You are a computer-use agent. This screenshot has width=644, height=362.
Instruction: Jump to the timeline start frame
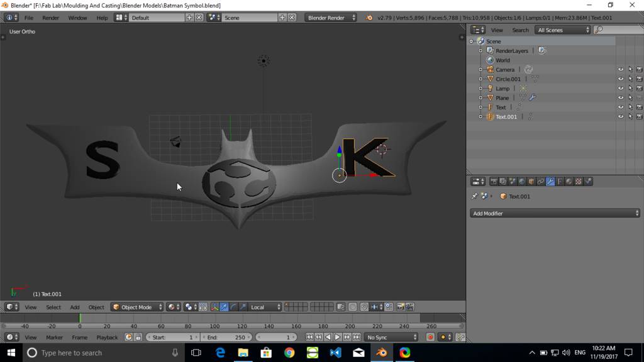309,337
